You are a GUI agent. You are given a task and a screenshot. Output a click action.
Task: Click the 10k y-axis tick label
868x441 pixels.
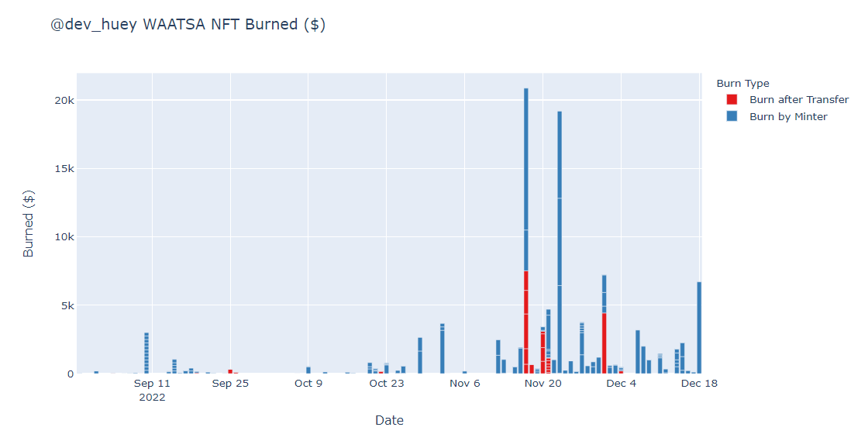coord(64,237)
